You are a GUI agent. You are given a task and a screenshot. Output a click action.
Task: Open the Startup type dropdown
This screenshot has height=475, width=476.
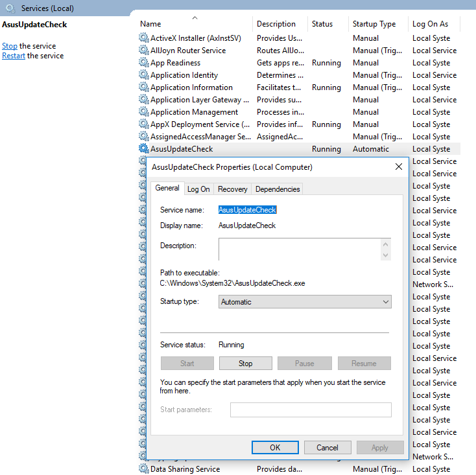(x=305, y=302)
